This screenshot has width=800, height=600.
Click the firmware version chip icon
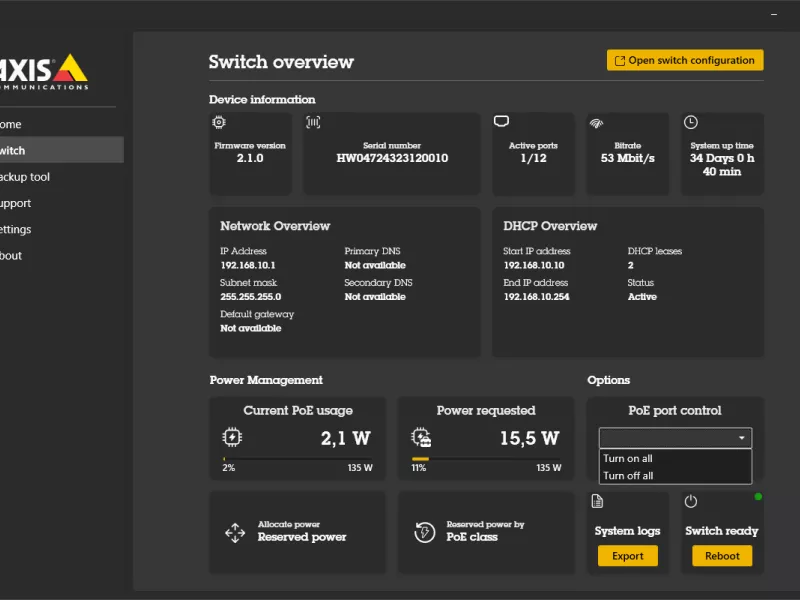click(220, 122)
